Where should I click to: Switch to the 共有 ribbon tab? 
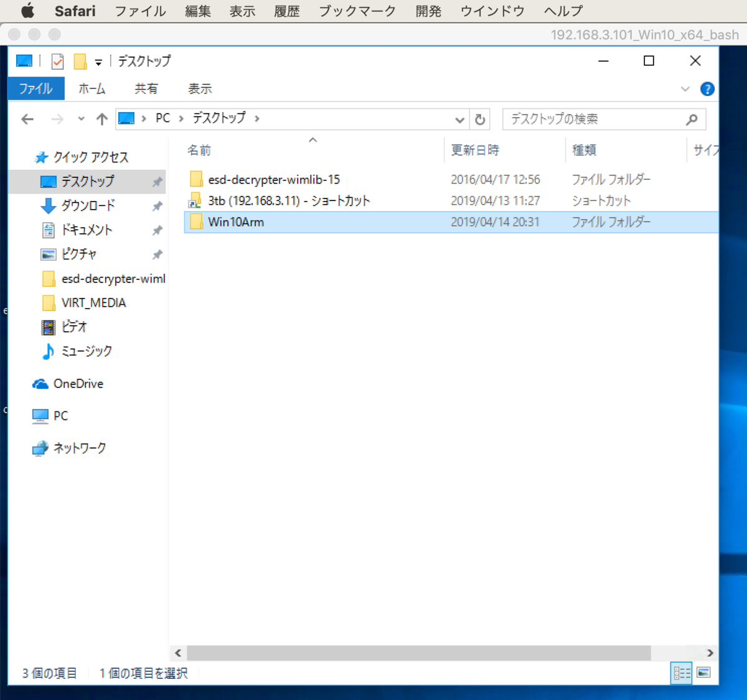point(146,88)
